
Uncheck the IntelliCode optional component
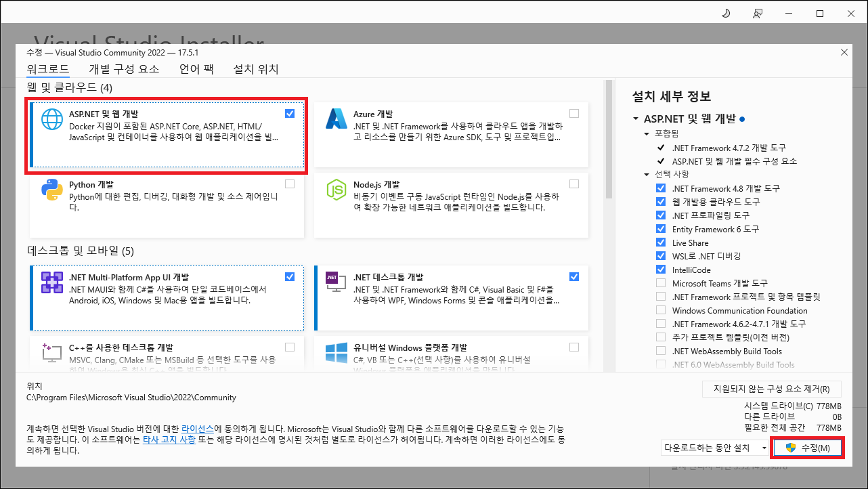pyautogui.click(x=661, y=270)
